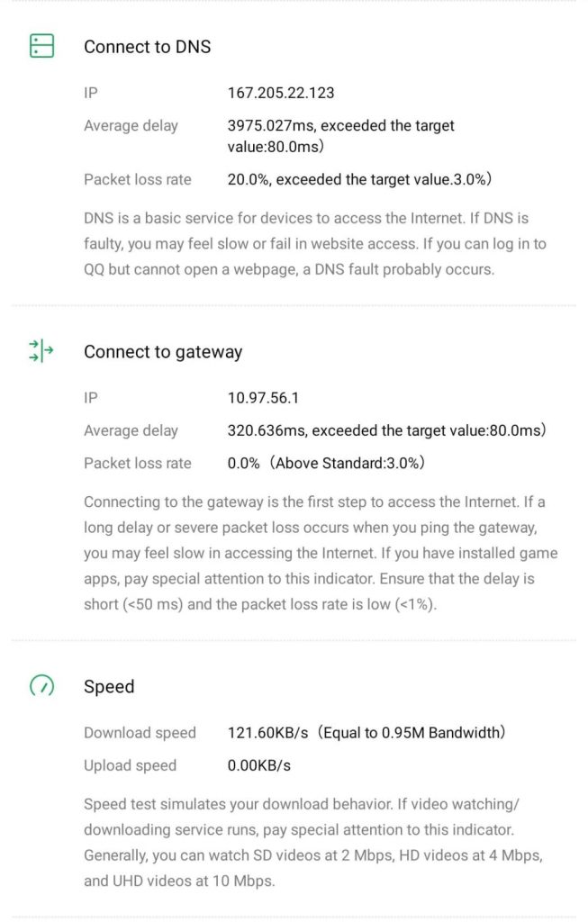Tap the Upload speed label
The width and height of the screenshot is (588, 922).
[x=130, y=765]
